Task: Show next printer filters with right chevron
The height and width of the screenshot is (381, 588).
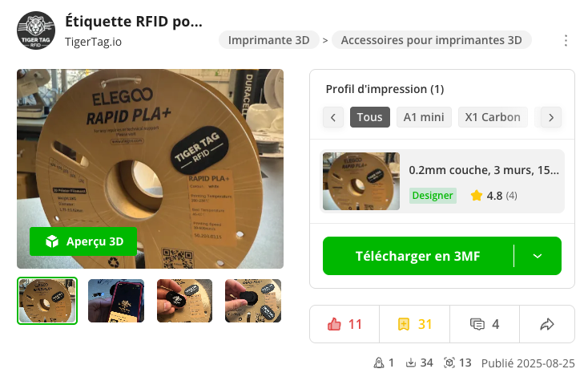Action: 551,117
